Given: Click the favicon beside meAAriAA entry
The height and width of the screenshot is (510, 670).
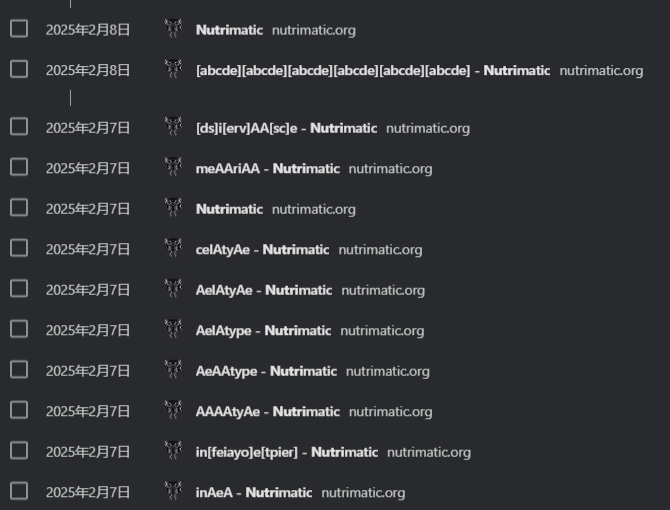Looking at the screenshot, I should click(x=173, y=168).
